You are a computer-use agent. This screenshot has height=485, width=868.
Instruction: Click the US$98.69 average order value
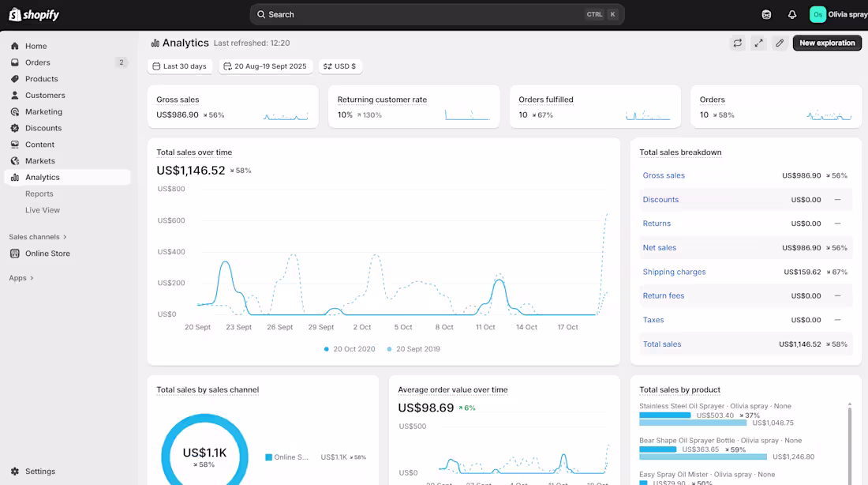425,408
